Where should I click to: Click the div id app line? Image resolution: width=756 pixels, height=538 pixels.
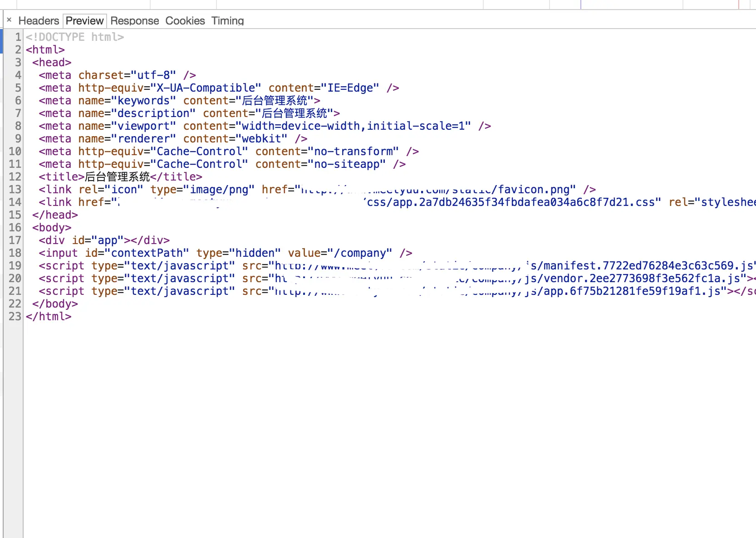[104, 240]
